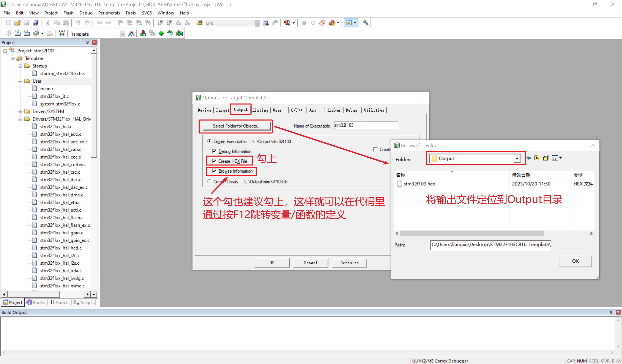Open the Template target dropdown
Image resolution: width=622 pixels, height=364 pixels.
tap(122, 34)
